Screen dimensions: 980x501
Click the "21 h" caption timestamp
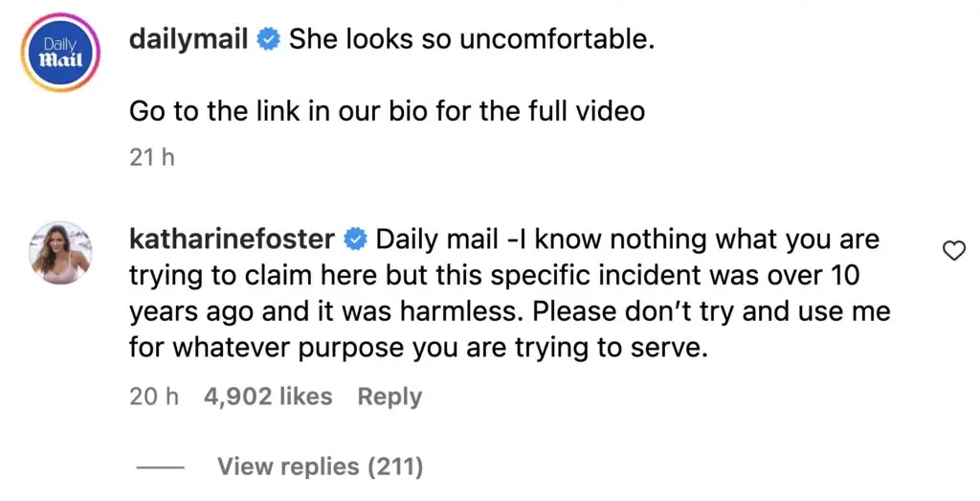(152, 158)
